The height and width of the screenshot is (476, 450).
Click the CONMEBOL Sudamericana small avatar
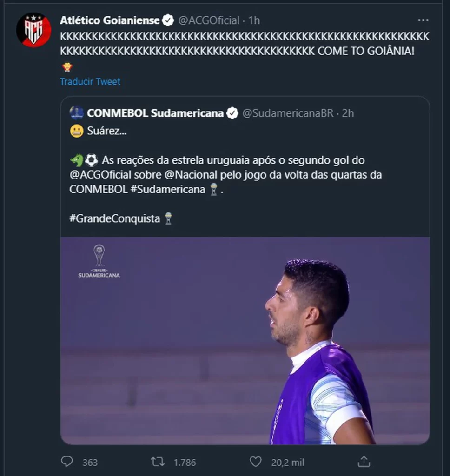tap(77, 113)
